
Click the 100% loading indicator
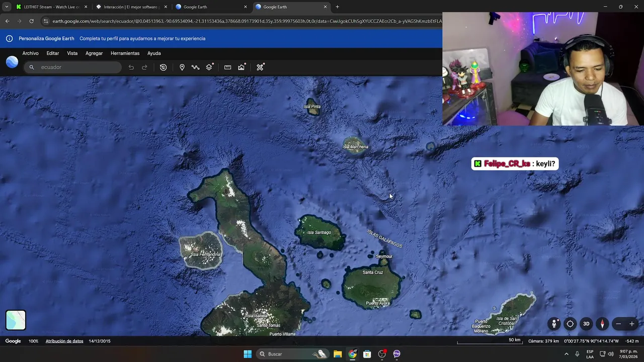coord(33,341)
